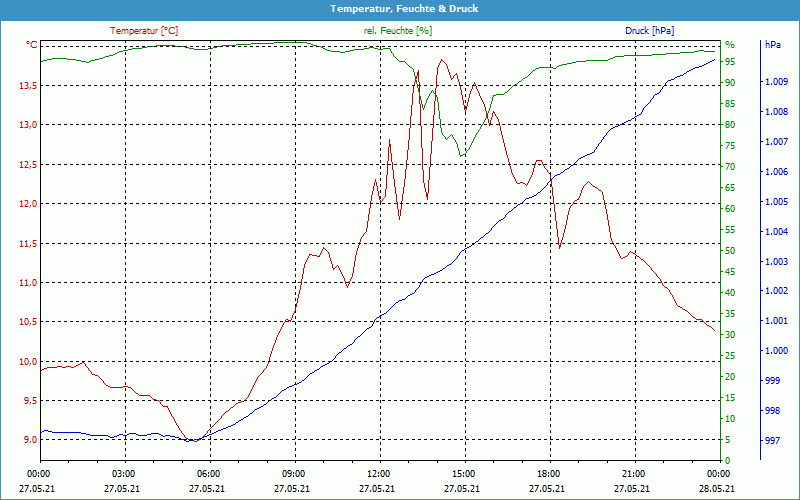Viewport: 800px width, 500px height.
Task: Click the 06:00 time axis label
Action: click(209, 474)
